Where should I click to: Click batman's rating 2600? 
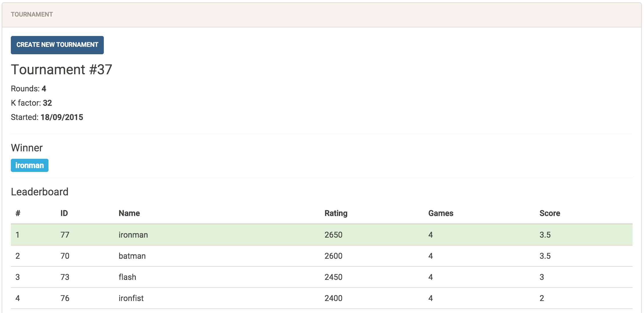[333, 256]
